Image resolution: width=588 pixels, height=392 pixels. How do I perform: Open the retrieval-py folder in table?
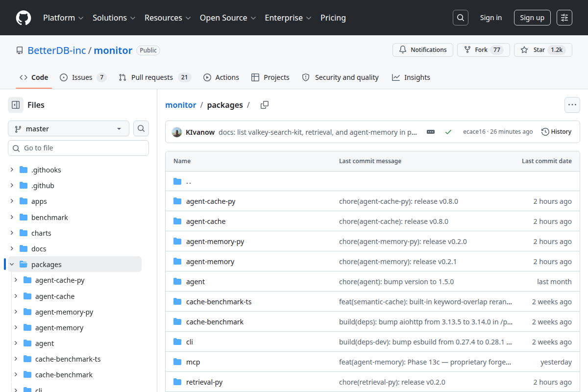click(x=204, y=382)
